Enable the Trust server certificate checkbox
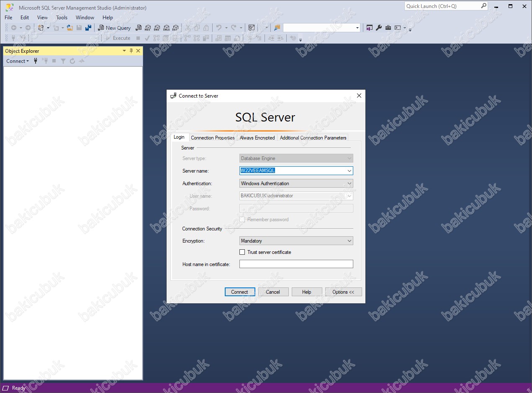532x393 pixels. click(x=242, y=252)
